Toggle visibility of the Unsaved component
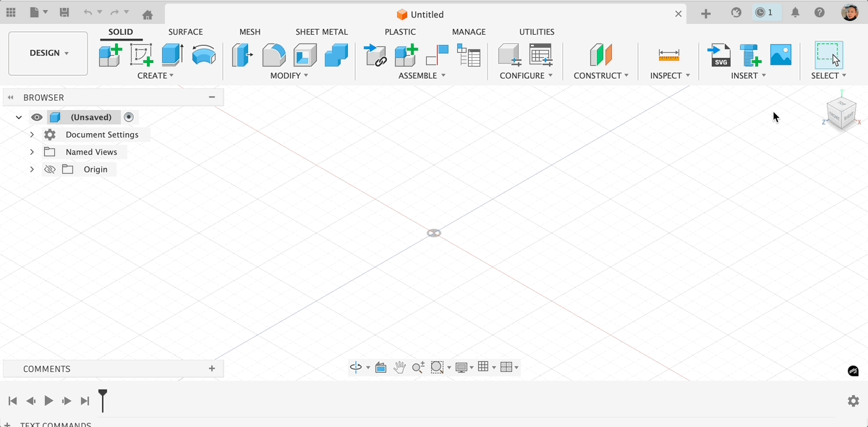Screen dimensions: 868x427 (x=37, y=117)
